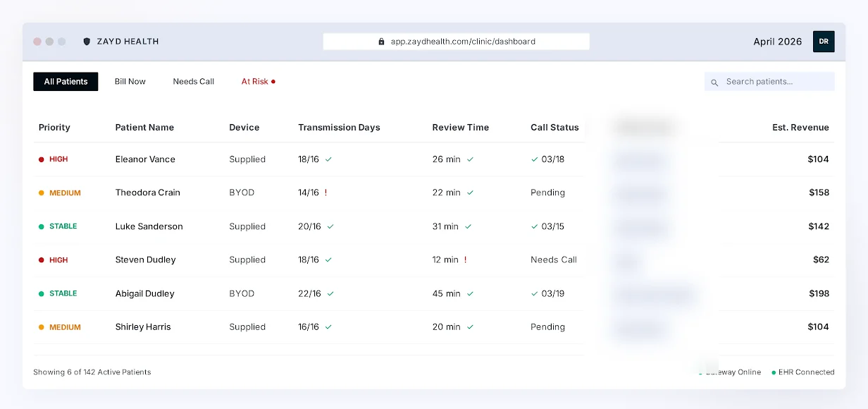
Task: Click the EHR Connected status dot
Action: click(774, 372)
